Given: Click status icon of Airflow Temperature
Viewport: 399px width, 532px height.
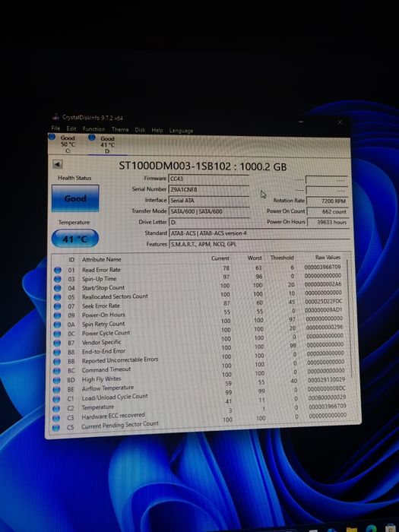Looking at the screenshot, I should pyautogui.click(x=57, y=390).
